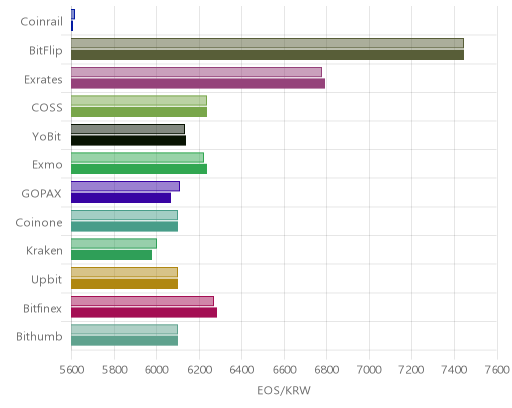Click the crimson Bitfinex bar
Image resolution: width=512 pixels, height=408 pixels.
144,313
